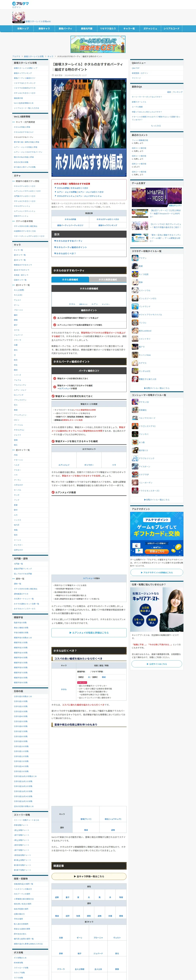Screen dimensions: 196x980
Task: Open 最強光円錐 in the navigation bar
Action: click(86, 29)
